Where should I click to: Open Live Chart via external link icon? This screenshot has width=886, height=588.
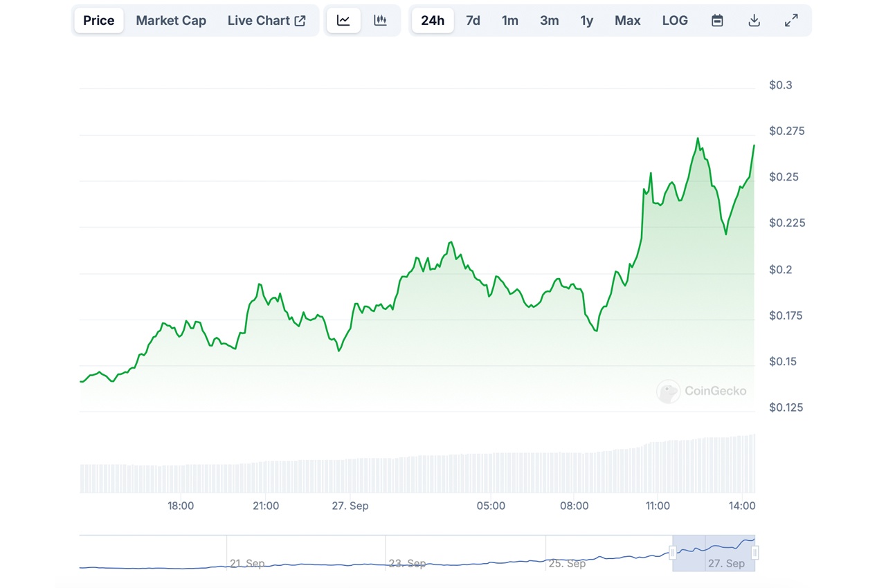(300, 20)
